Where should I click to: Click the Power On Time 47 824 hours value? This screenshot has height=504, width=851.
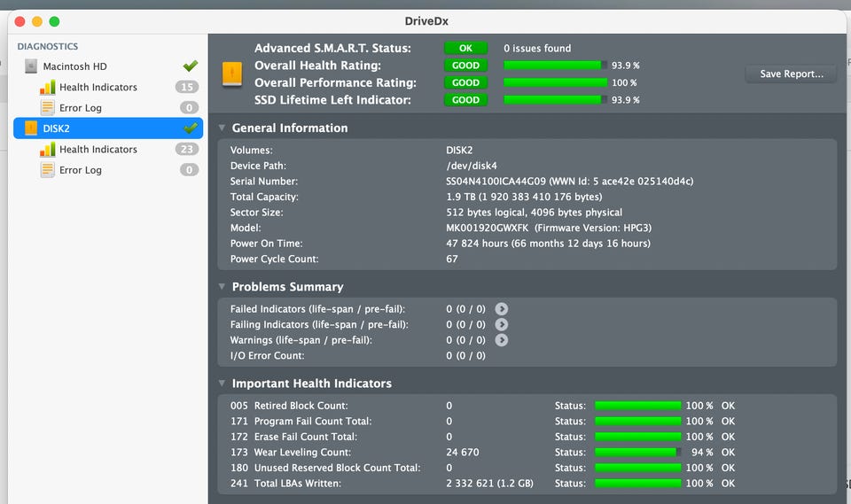coord(548,244)
